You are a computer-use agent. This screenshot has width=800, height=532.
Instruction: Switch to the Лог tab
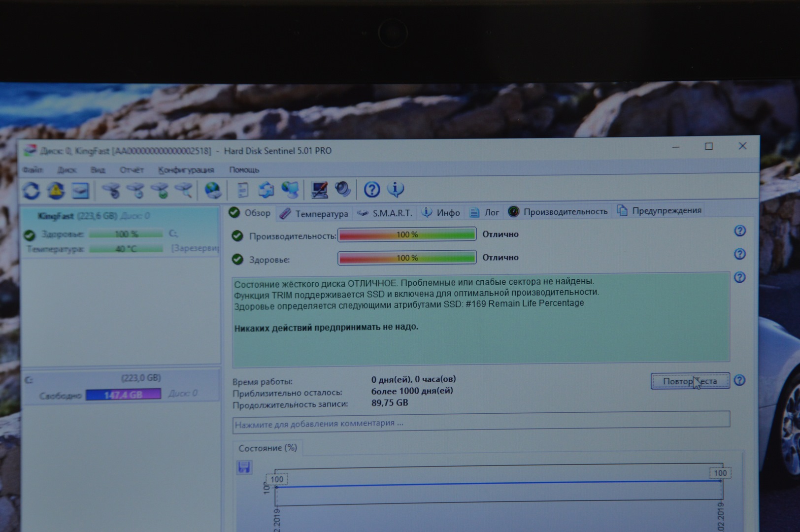tap(485, 212)
